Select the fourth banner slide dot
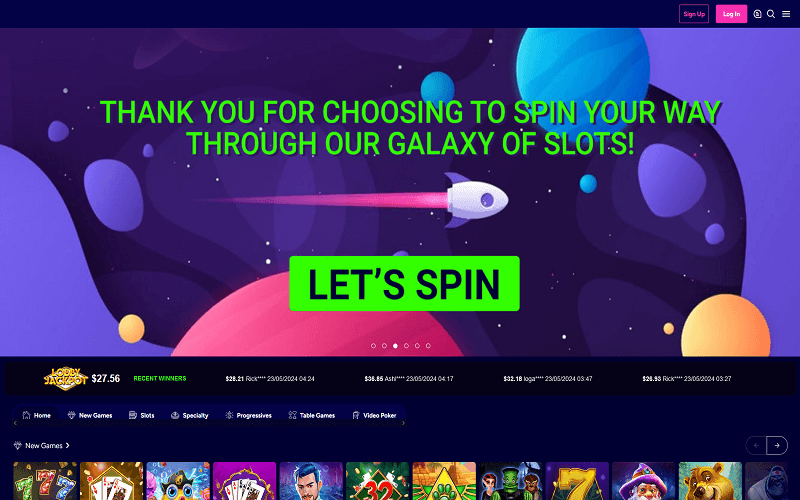 [x=406, y=346]
